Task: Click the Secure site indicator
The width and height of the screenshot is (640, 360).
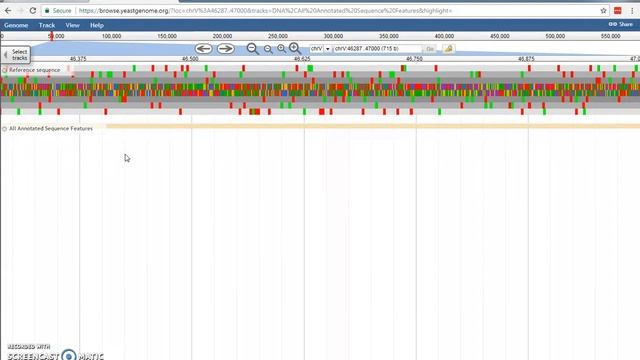Action: point(58,11)
